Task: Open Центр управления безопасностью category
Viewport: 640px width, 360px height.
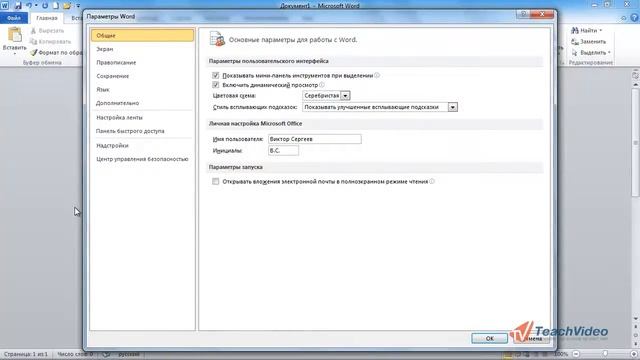Action: [142, 159]
